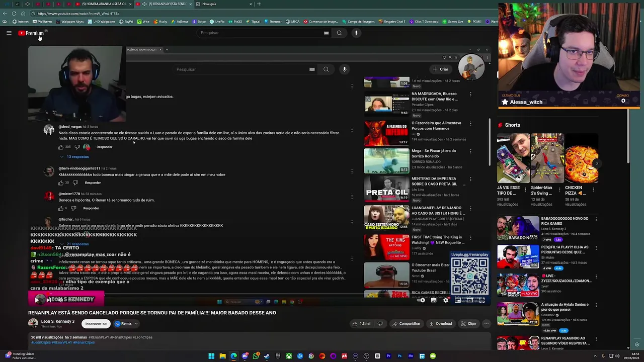644x362 pixels.
Task: Like the @mister1778 comment
Action: (x=61, y=208)
